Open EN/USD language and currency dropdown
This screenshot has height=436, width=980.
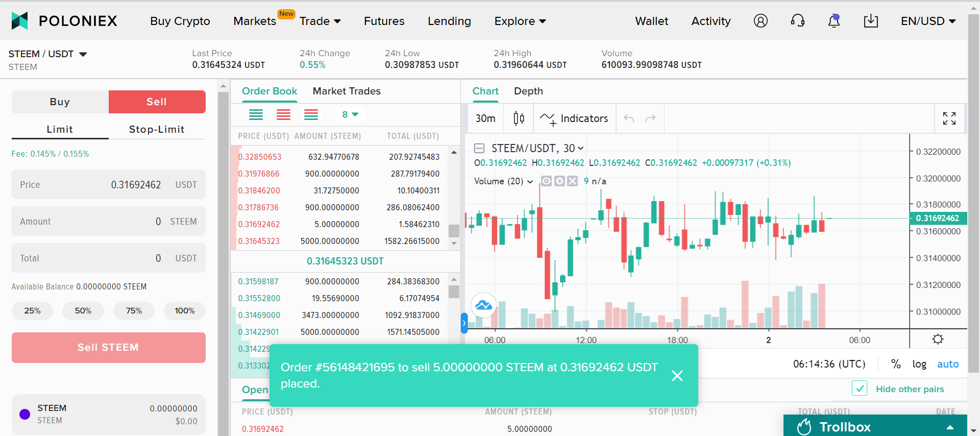(928, 21)
